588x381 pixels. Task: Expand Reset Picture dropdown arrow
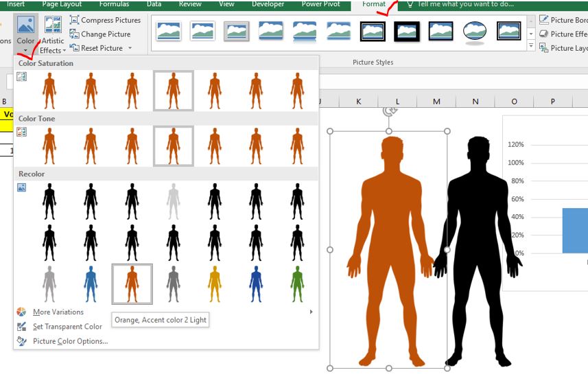130,48
